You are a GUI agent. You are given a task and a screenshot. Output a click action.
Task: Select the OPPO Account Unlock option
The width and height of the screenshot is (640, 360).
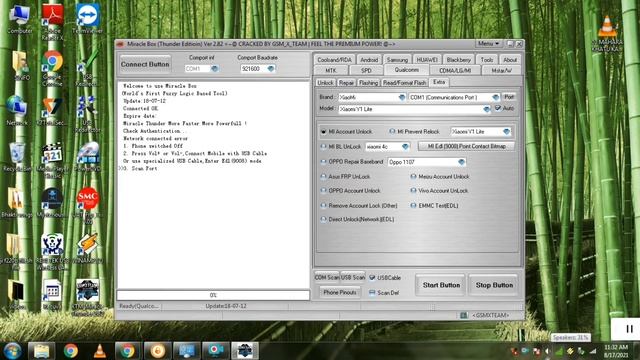point(324,191)
